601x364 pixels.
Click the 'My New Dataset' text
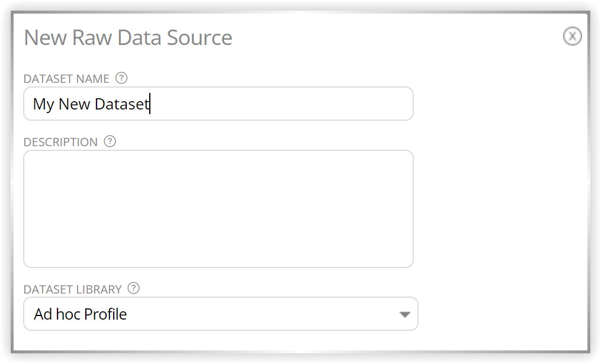click(x=91, y=104)
